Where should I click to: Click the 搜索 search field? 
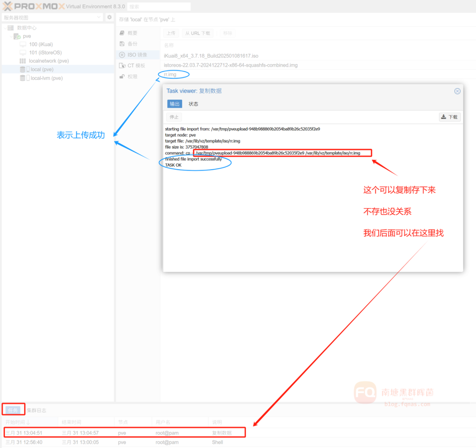[x=159, y=7]
